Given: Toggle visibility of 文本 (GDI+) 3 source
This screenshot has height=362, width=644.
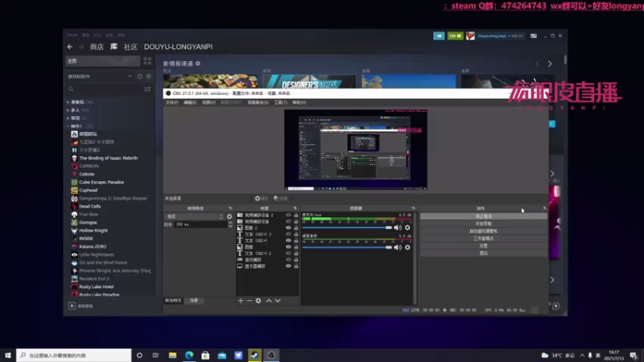Looking at the screenshot, I should tap(288, 234).
